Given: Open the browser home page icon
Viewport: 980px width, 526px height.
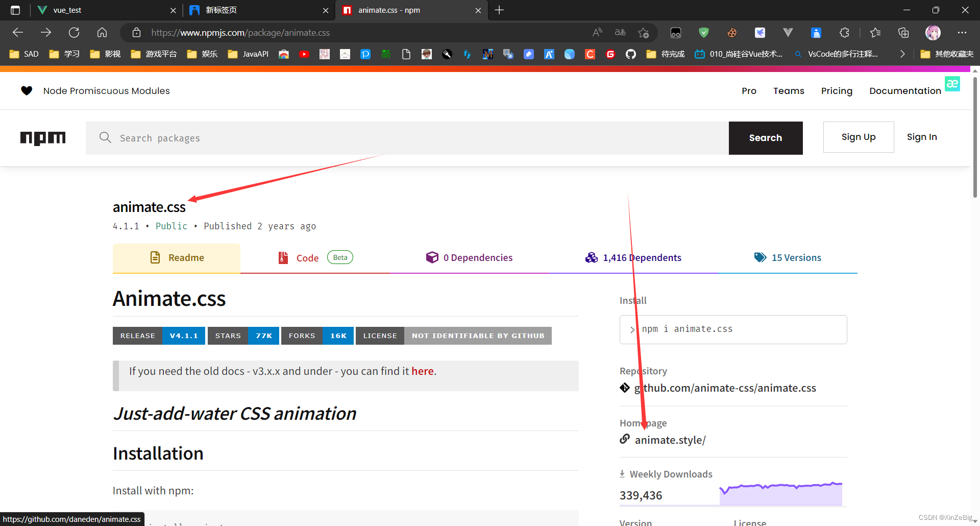Looking at the screenshot, I should point(102,33).
